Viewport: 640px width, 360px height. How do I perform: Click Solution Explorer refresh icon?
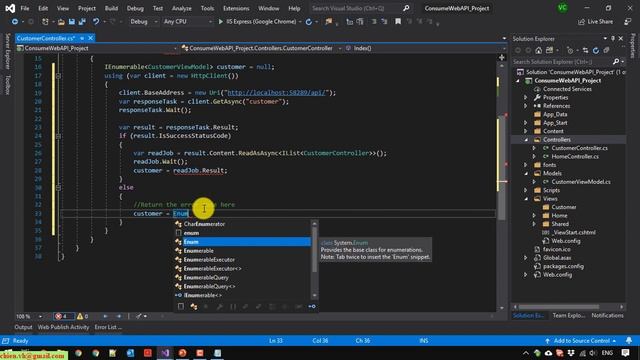(596, 50)
